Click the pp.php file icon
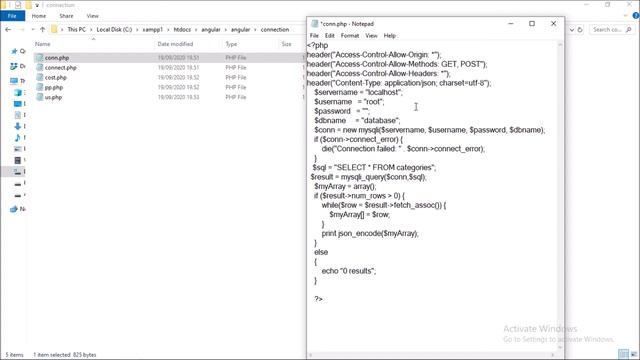 coord(40,87)
